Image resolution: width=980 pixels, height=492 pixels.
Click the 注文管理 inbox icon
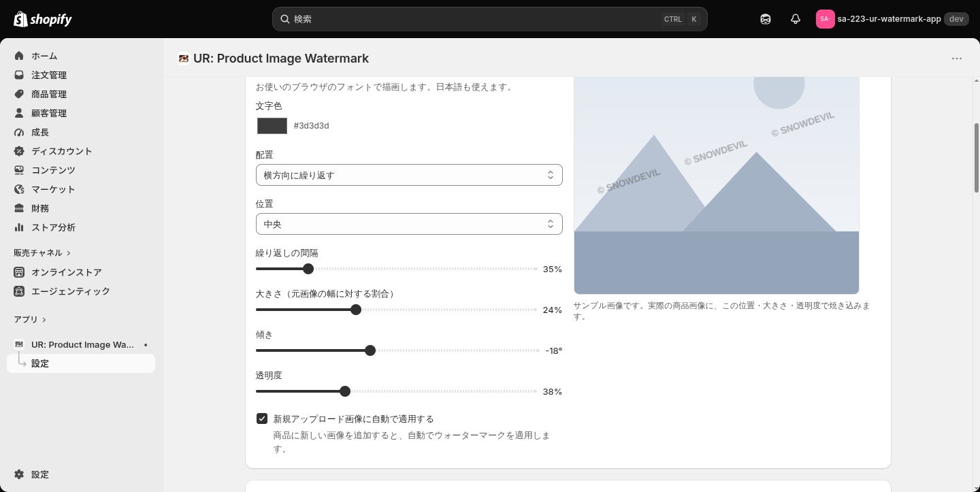pos(19,75)
